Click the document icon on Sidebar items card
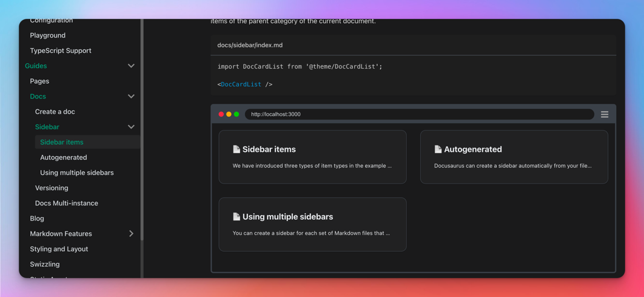Viewport: 644px width, 297px height. (x=236, y=149)
